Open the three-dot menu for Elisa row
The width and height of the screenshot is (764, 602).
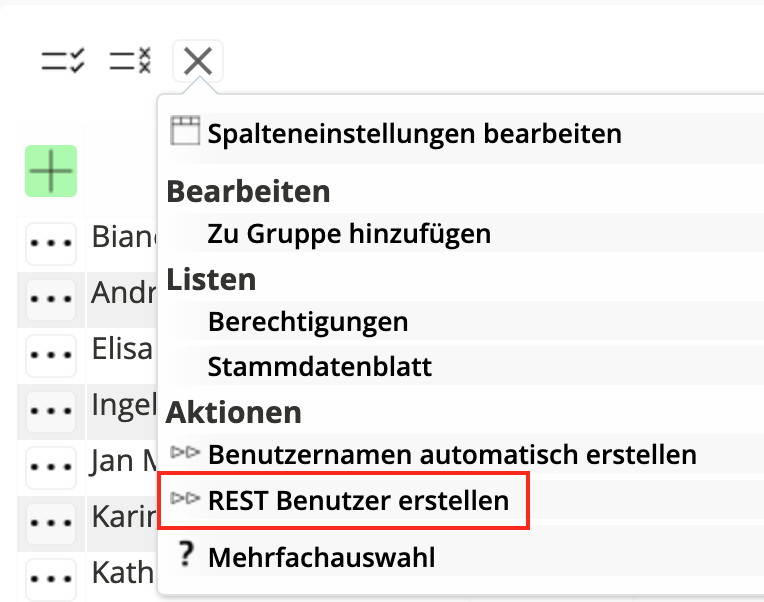point(51,354)
